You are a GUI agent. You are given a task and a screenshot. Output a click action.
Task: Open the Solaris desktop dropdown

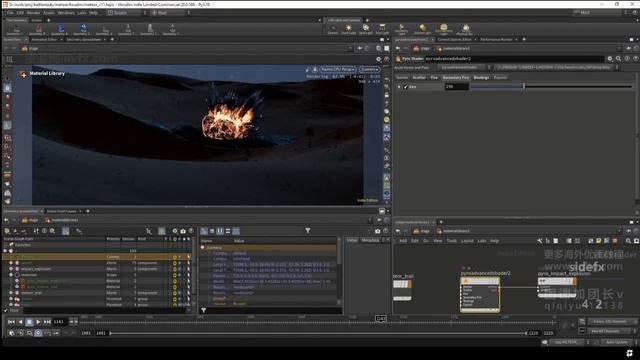[x=127, y=13]
